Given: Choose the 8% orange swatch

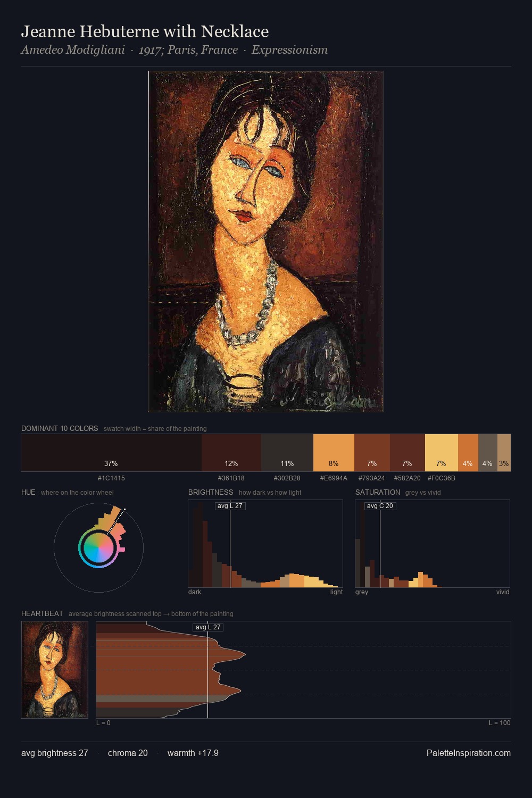Looking at the screenshot, I should pyautogui.click(x=334, y=453).
